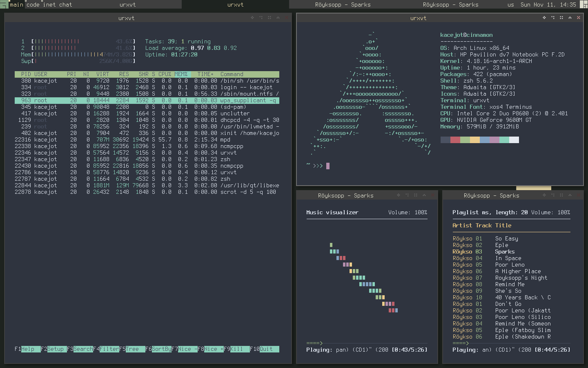
Task: Select track 01 So Easy in playlist
Action: coord(511,238)
